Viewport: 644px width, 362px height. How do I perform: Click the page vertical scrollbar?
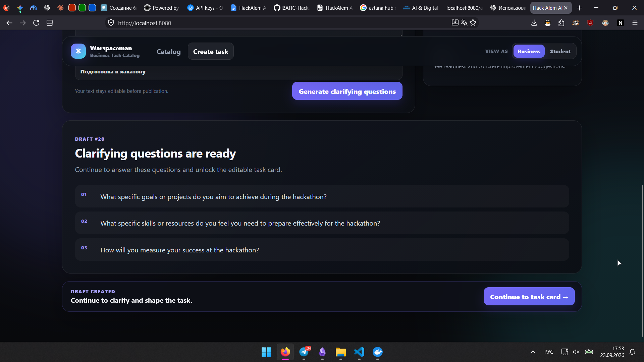coord(642,261)
